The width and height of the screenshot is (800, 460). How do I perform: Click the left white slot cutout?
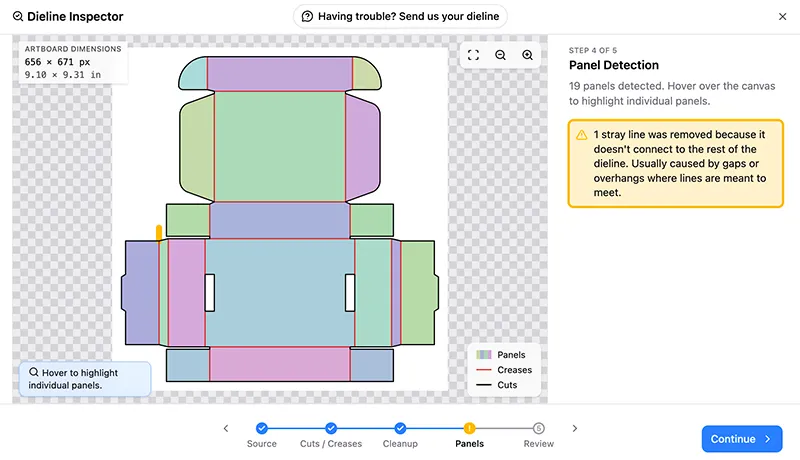[x=210, y=293]
